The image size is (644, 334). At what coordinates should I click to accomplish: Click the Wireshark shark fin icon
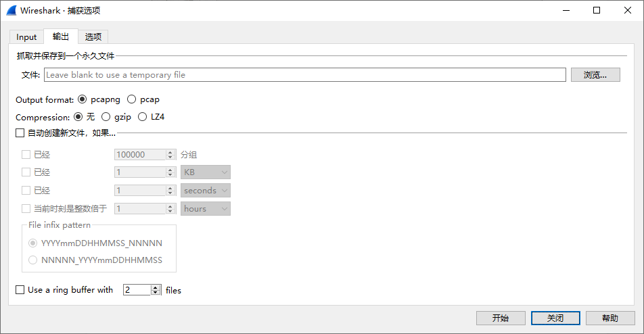[x=11, y=10]
